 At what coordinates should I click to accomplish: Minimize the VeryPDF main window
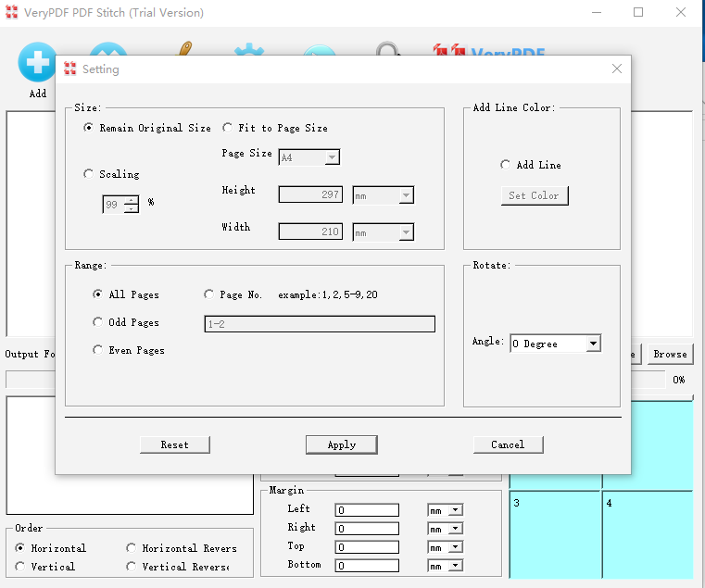pyautogui.click(x=597, y=12)
